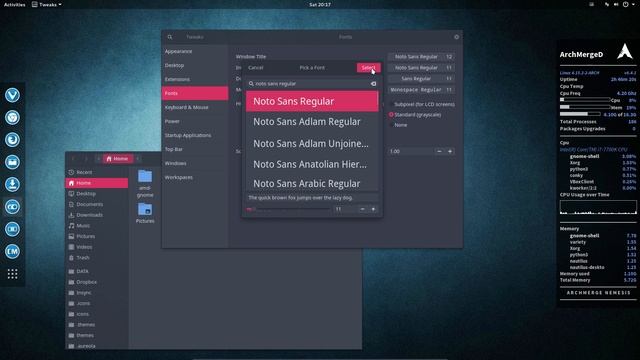Screen dimensions: 640x360
Task: Open Keyboard & Mouse section in Tweaks
Action: pos(195,107)
